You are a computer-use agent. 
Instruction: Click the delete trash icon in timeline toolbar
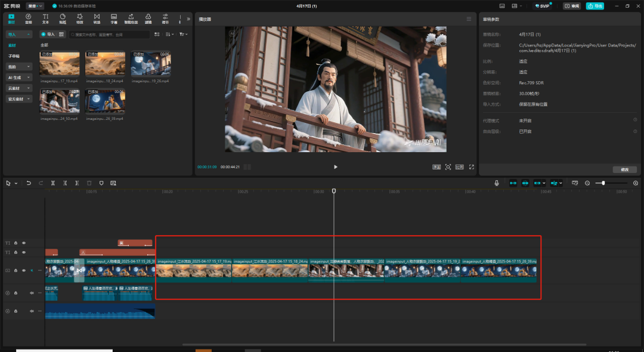click(89, 183)
